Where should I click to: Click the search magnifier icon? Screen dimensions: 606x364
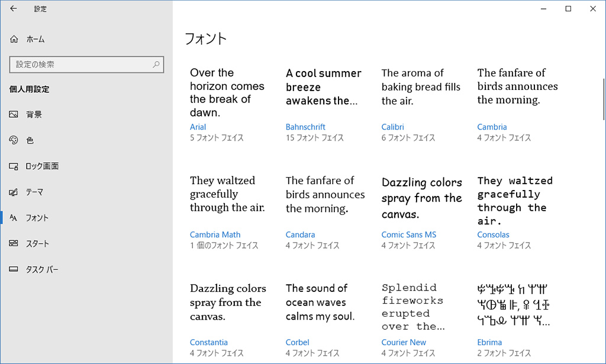tap(156, 65)
